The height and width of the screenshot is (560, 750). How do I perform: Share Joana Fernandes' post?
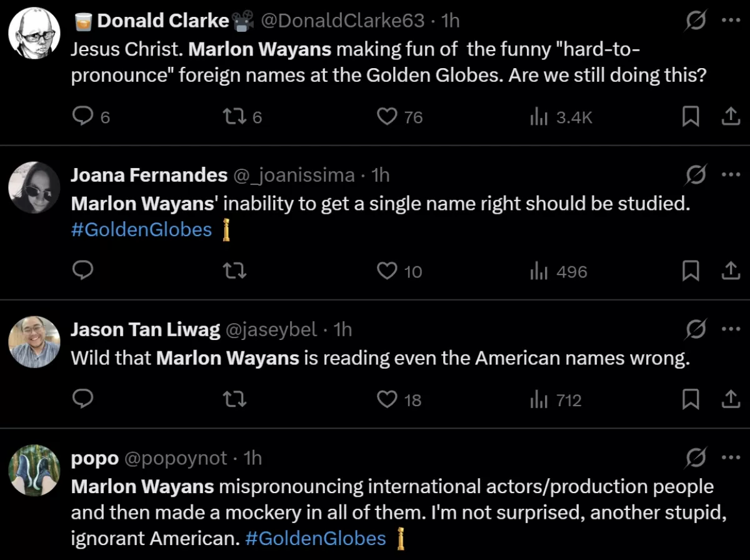[x=731, y=271]
